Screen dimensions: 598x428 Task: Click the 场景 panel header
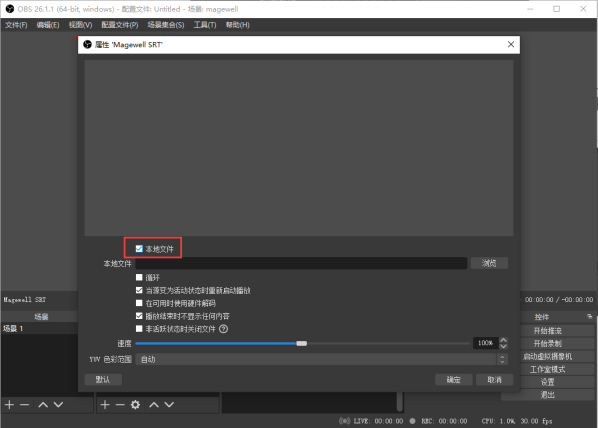[41, 317]
